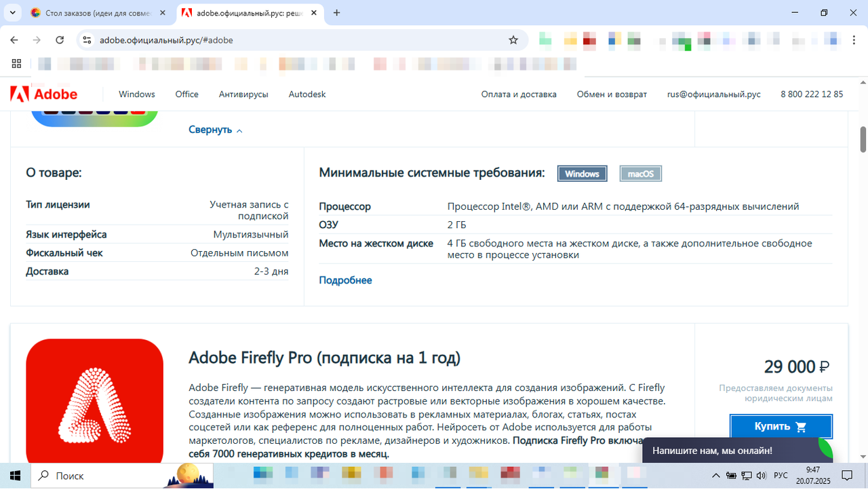Open the Напишите нам online chat
Screen dimensions: 868x492
point(737,450)
